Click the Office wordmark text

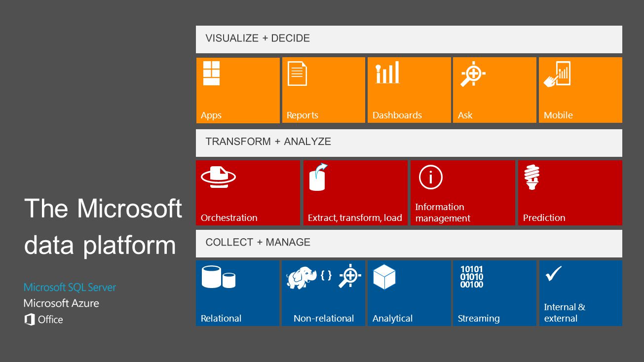tap(50, 319)
